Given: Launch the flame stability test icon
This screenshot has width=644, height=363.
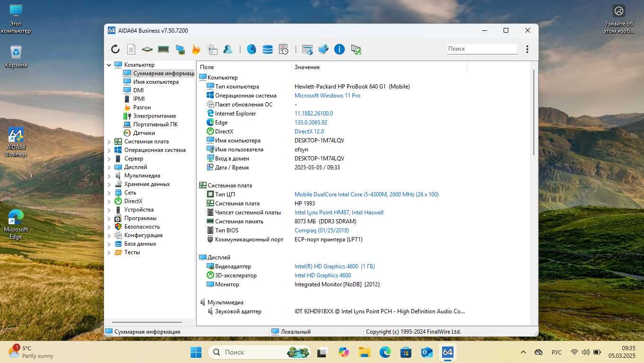Looking at the screenshot, I should 196,49.
